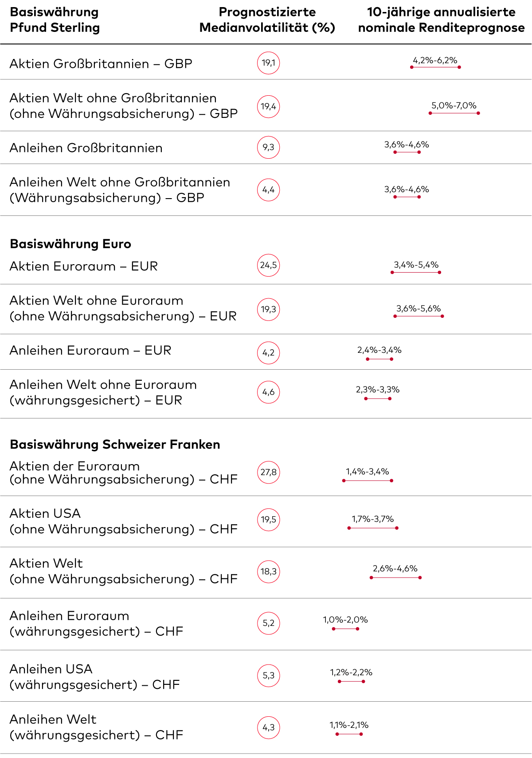
Task: Select the 2,6%-4,6% range bar
Action: (395, 578)
